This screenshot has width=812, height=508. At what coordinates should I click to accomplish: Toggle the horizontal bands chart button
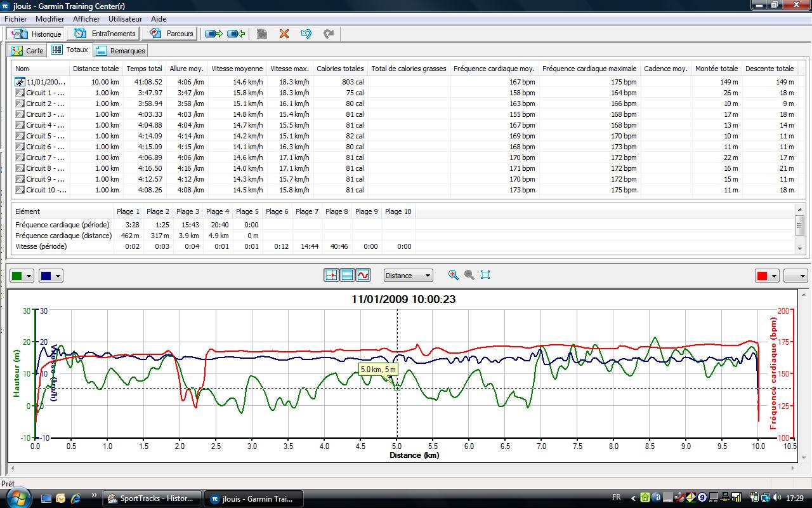tap(347, 275)
